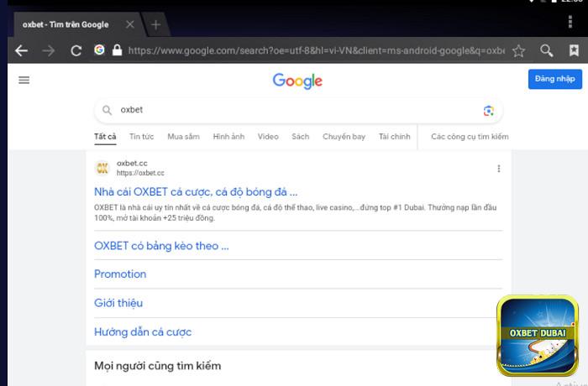Click the Google logo
Image resolution: width=588 pixels, height=386 pixels.
(x=297, y=81)
